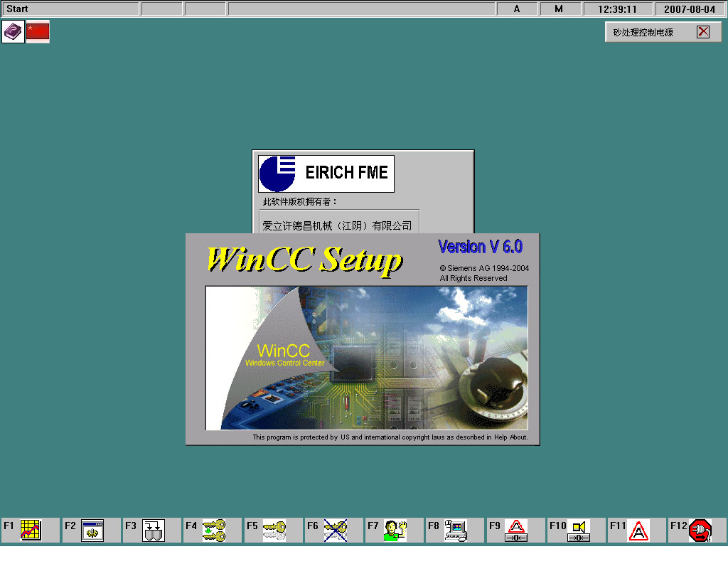Open the F1 trend chart screen
Screen dimensions: 728x586
[31, 531]
